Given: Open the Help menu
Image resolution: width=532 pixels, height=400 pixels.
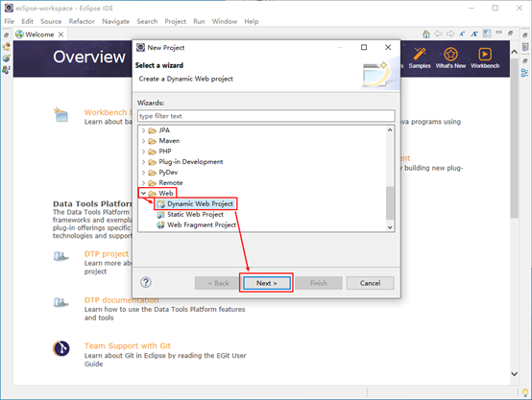Looking at the screenshot, I should tap(252, 21).
